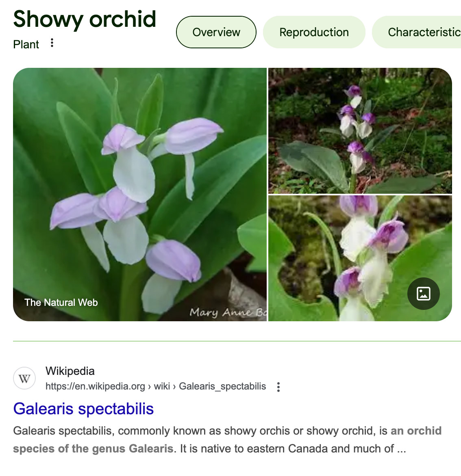461x476 pixels.
Task: Click the Plant subtitle label
Action: [x=26, y=44]
